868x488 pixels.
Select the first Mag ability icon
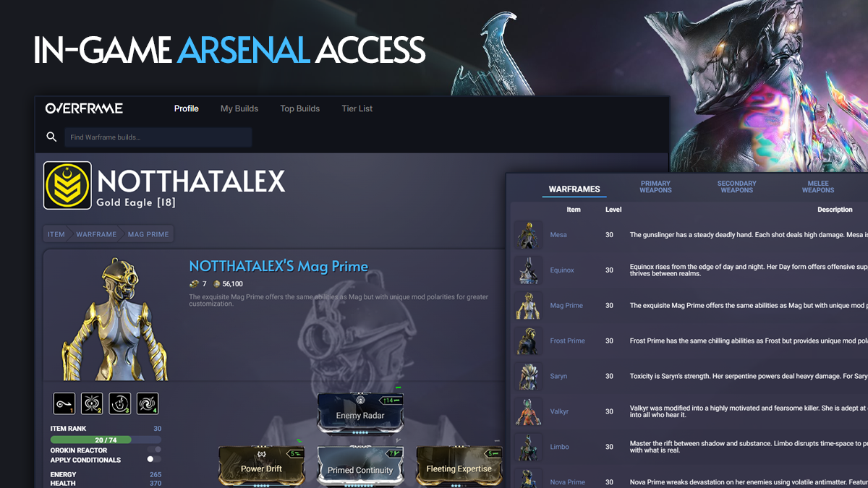point(64,403)
